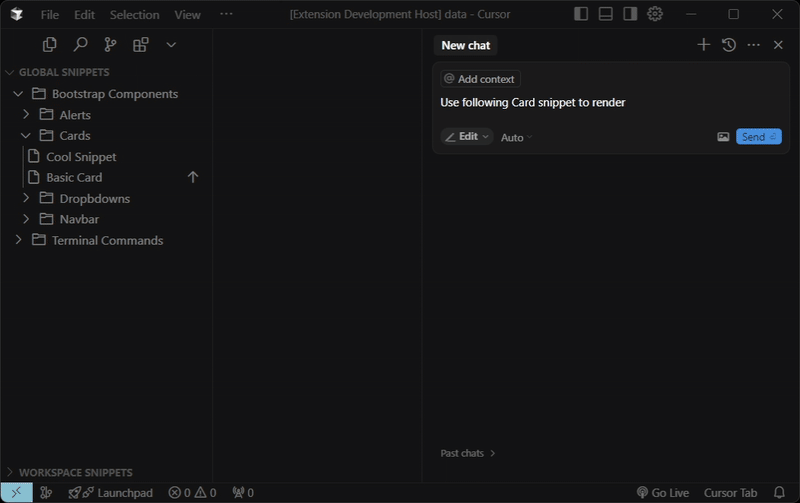The image size is (800, 503).
Task: Toggle the primary side bar
Action: coord(581,14)
